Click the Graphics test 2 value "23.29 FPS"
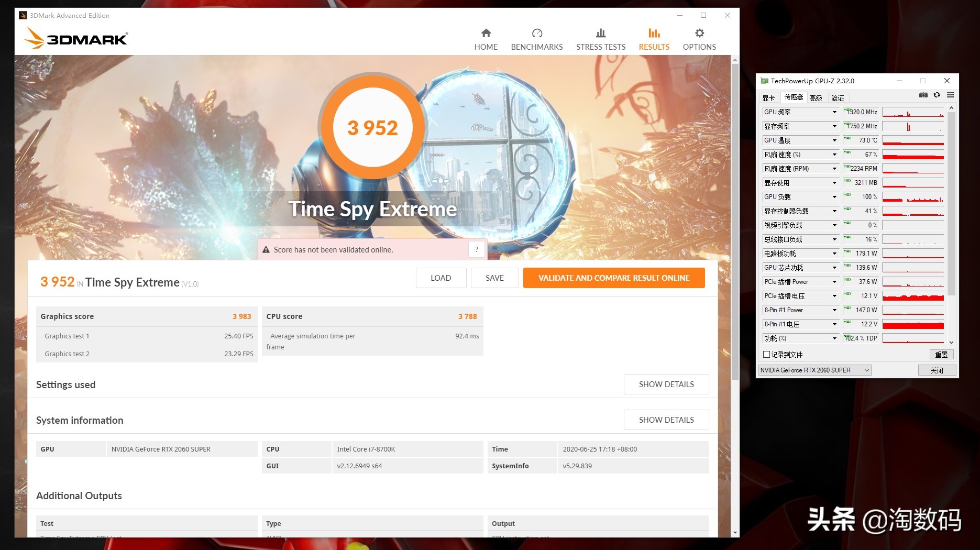 pyautogui.click(x=239, y=354)
